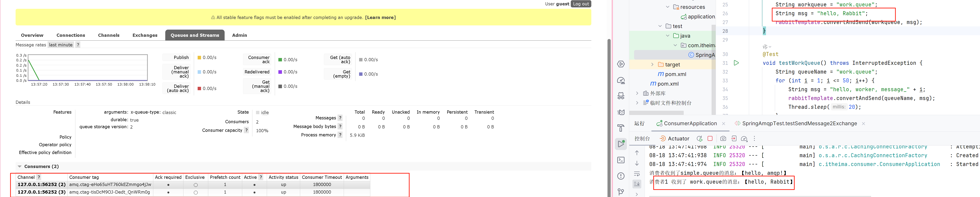980x197 pixels.
Task: Click the green Consumer ack swatch
Action: pyautogui.click(x=280, y=60)
